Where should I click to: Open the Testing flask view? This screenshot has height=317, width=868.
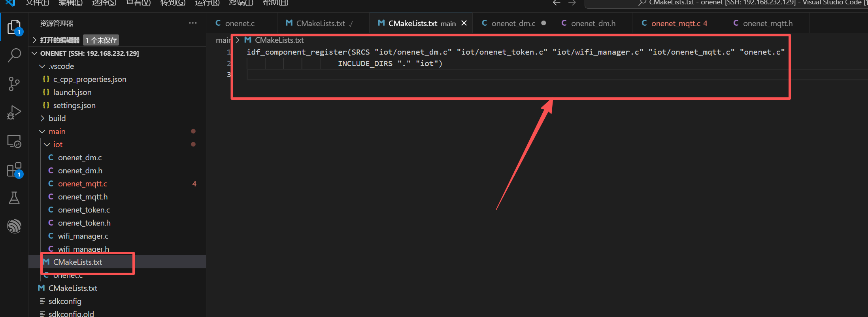coord(15,198)
